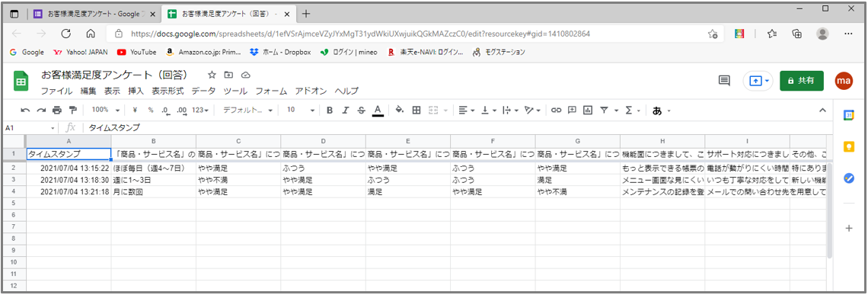Open the 123 number format dropdown

click(x=199, y=111)
